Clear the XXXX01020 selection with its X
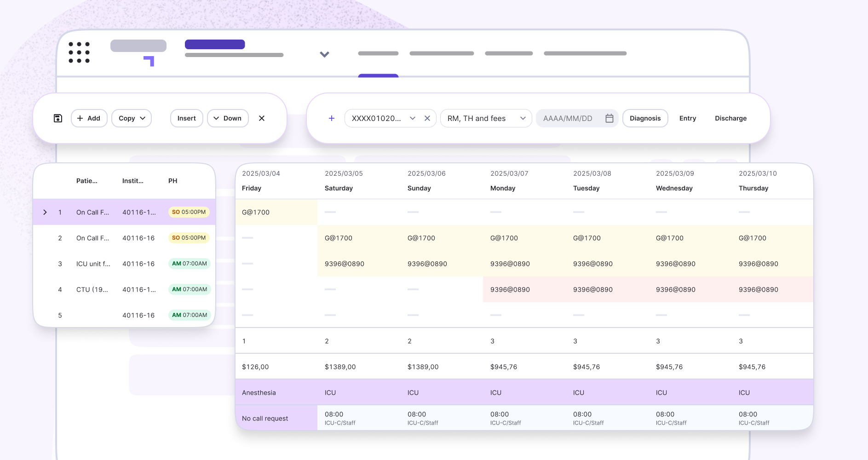Viewport: 868px width, 460px height. pos(427,118)
